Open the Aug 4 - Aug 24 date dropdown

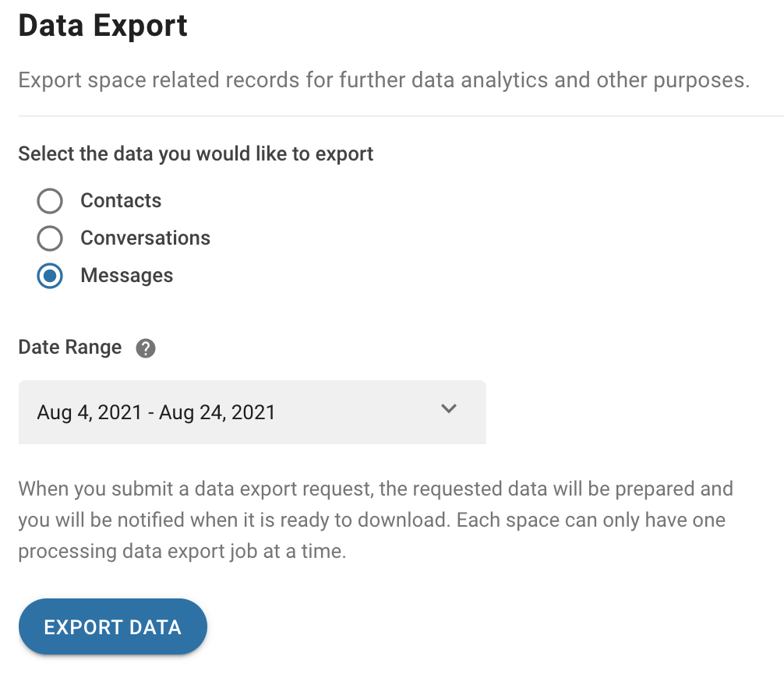pos(252,412)
